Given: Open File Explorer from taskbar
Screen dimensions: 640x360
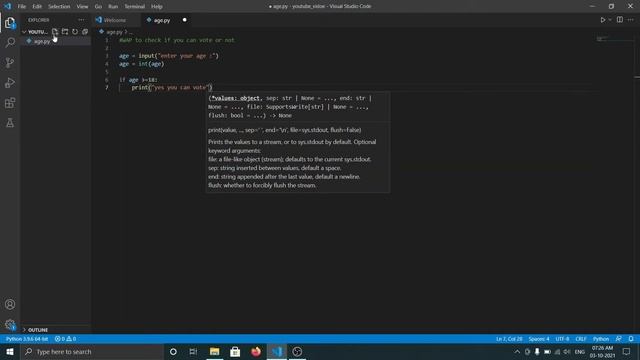Looking at the screenshot, I should (214, 351).
